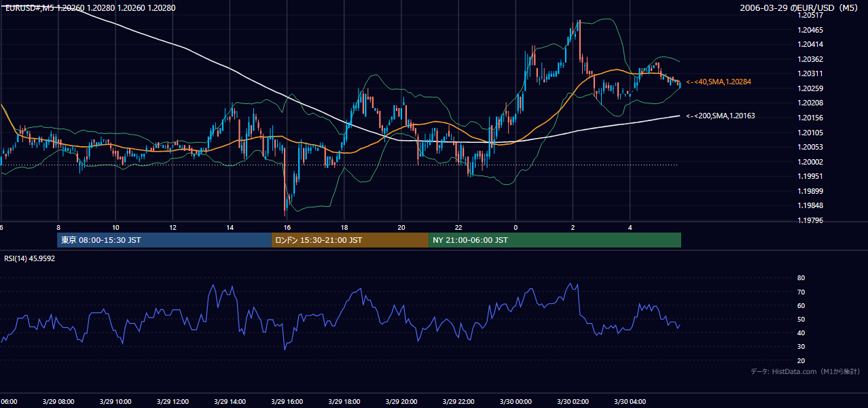The image size is (868, 408).
Task: Click price axis value 1.20414
Action: tap(811, 44)
